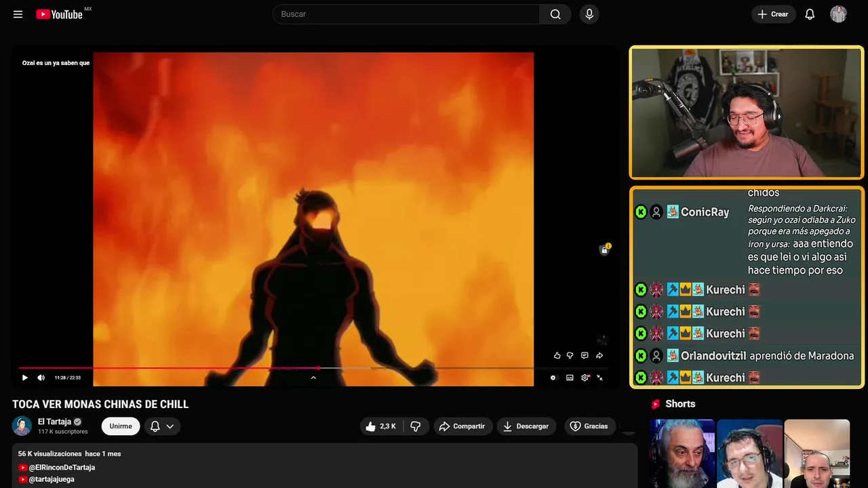Click the progress bar scrubber dot
This screenshot has height=488, width=868.
click(318, 368)
